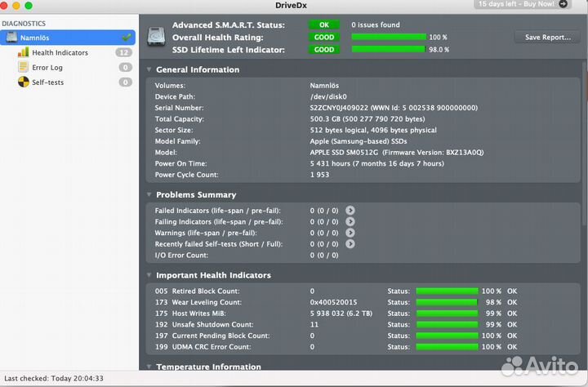Click the 5 938 032 (6.2 TB) host writes value
588x387 pixels.
point(341,314)
